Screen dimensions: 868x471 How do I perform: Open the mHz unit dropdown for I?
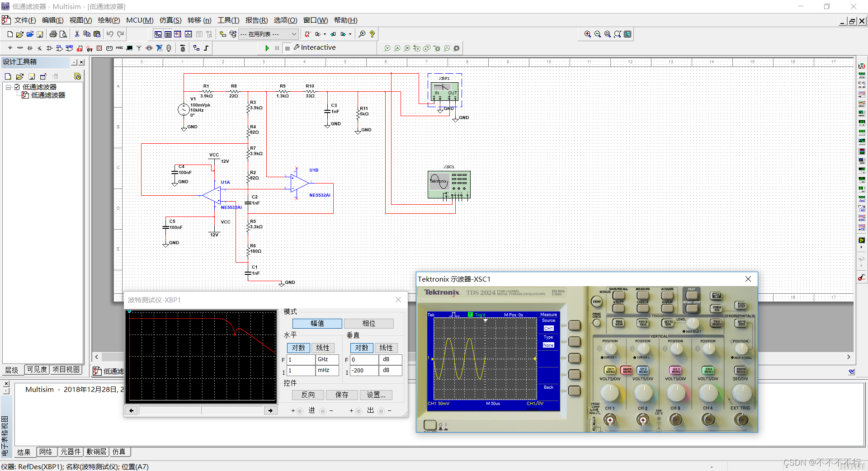327,371
